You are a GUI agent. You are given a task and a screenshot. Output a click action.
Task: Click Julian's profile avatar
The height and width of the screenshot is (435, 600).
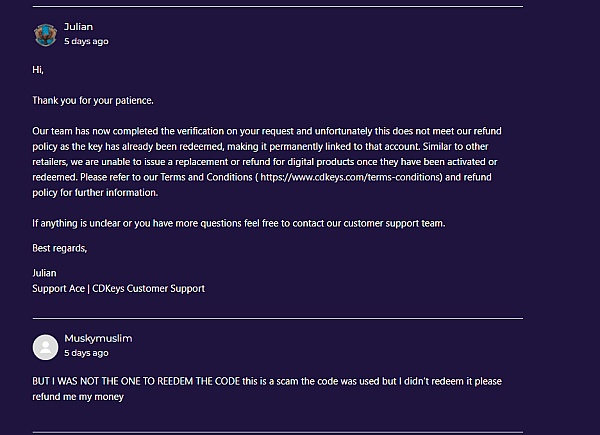pyautogui.click(x=45, y=34)
